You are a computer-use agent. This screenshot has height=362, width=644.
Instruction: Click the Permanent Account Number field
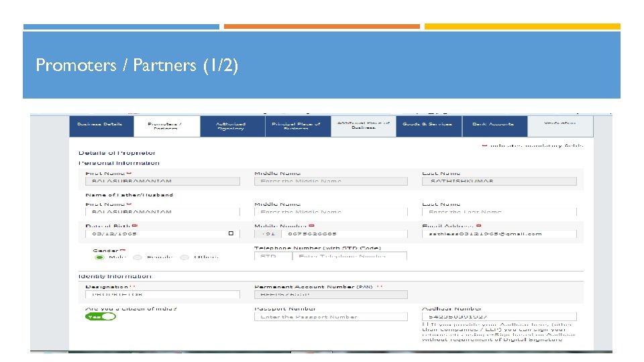tap(331, 294)
